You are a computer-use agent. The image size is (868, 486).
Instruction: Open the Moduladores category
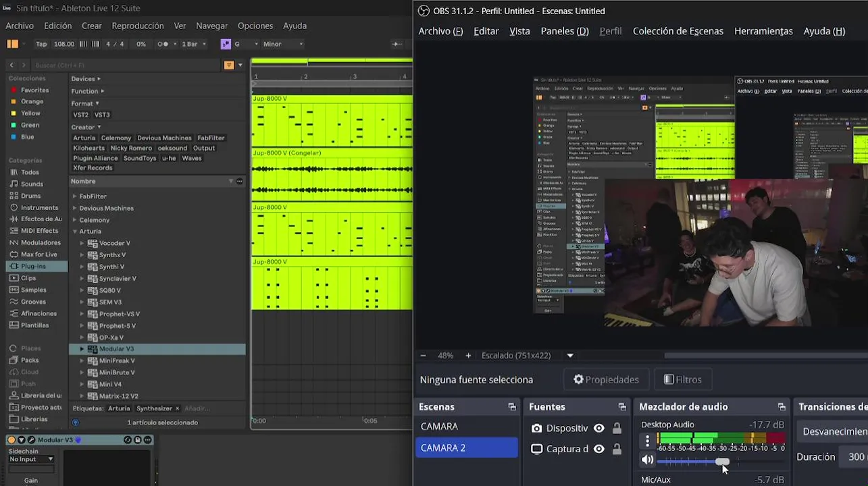pos(41,242)
